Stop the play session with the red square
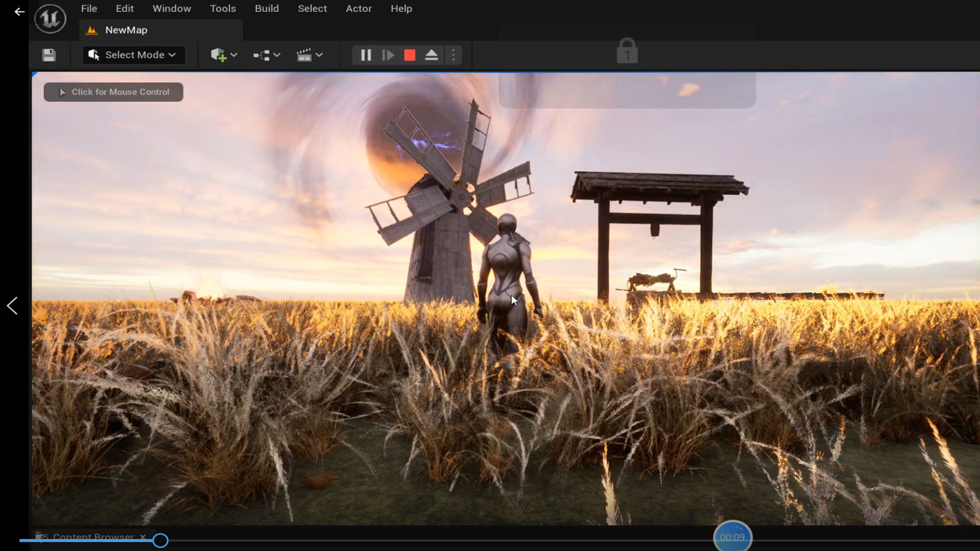The width and height of the screenshot is (980, 551). coord(409,55)
